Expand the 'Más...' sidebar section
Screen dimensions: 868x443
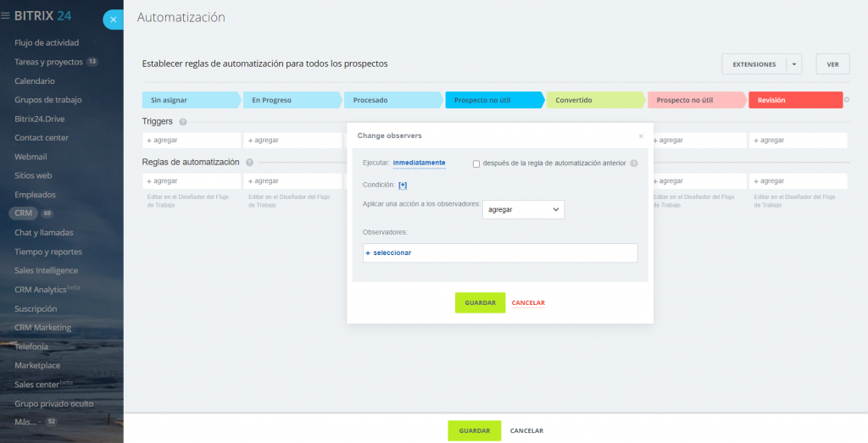point(26,422)
